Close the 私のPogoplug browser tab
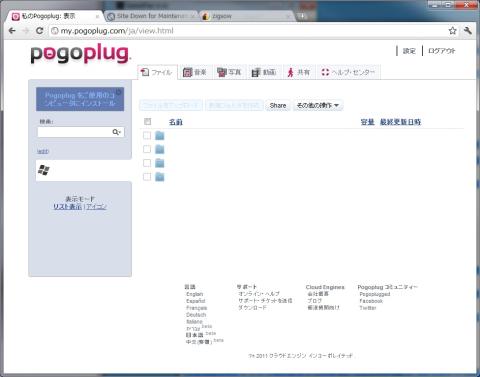Viewport: 480px width, 377px height. tap(97, 16)
